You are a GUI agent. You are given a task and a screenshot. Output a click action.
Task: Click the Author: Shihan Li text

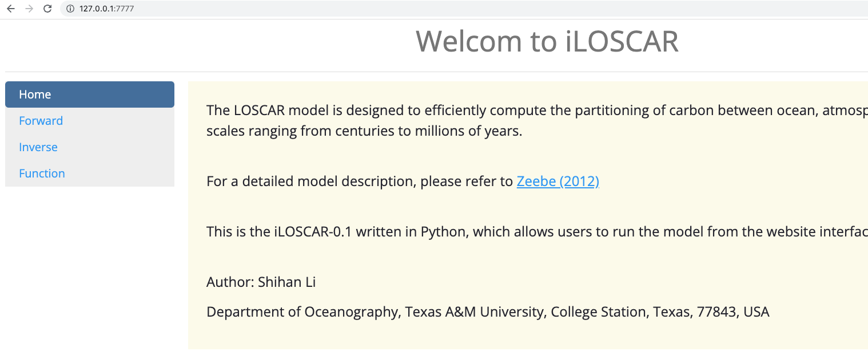pos(261,282)
